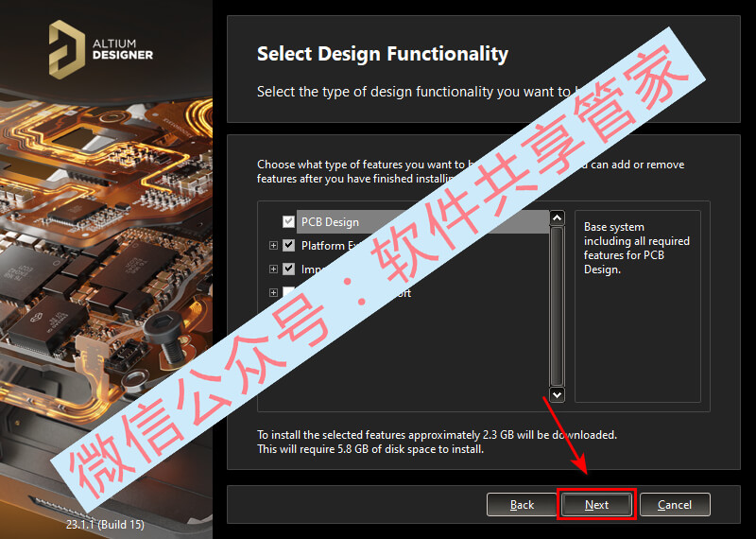Expand the Platform Extensions tree node
This screenshot has width=756, height=539.
(x=273, y=246)
